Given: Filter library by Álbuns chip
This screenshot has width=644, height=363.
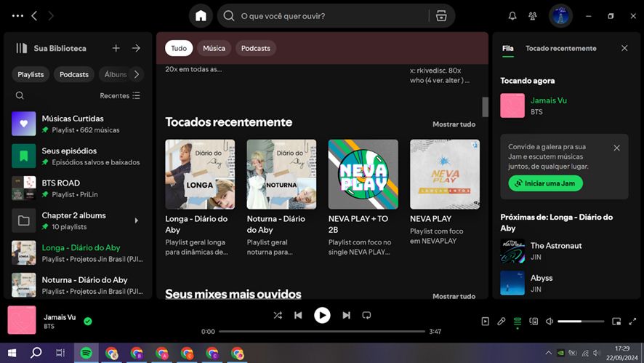Looking at the screenshot, I should (116, 74).
